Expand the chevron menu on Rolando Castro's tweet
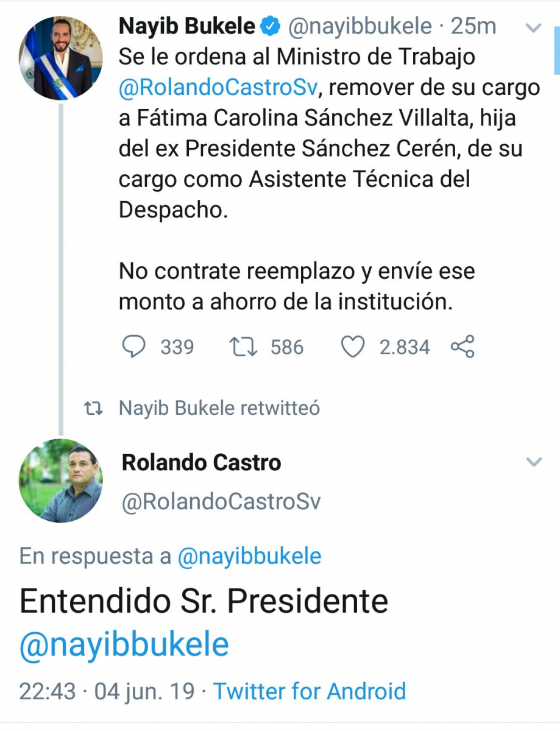The height and width of the screenshot is (731, 560). tap(534, 462)
